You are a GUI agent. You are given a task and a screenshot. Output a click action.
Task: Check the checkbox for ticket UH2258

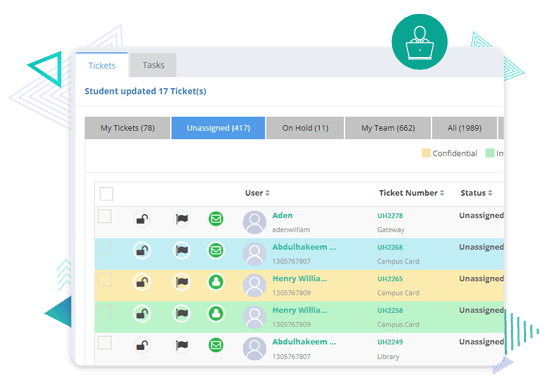click(x=105, y=311)
